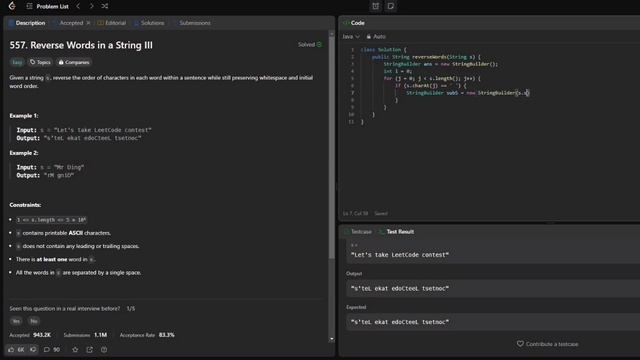Switch to the Test Result tab
The width and height of the screenshot is (640, 360).
pos(397,231)
